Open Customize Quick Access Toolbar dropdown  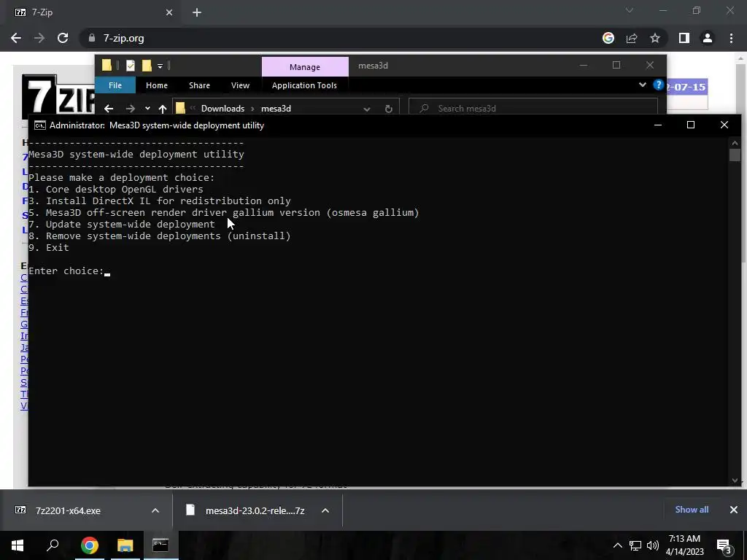point(160,66)
